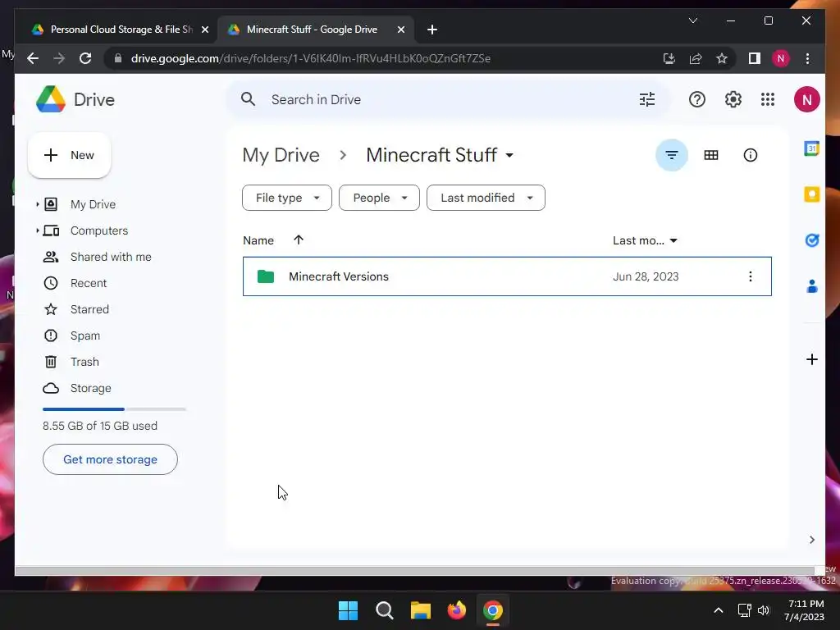Open the Last modified filter dropdown
This screenshot has width=840, height=630.
pyautogui.click(x=486, y=198)
